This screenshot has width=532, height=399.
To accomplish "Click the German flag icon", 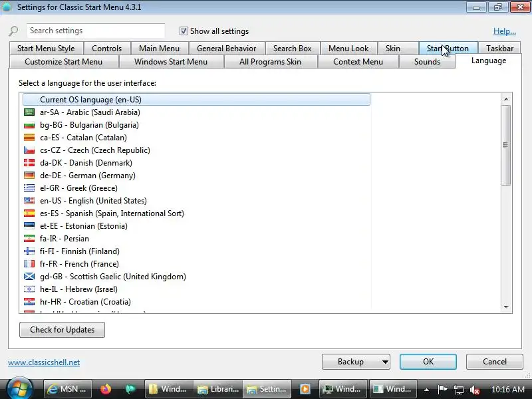I will click(29, 176).
